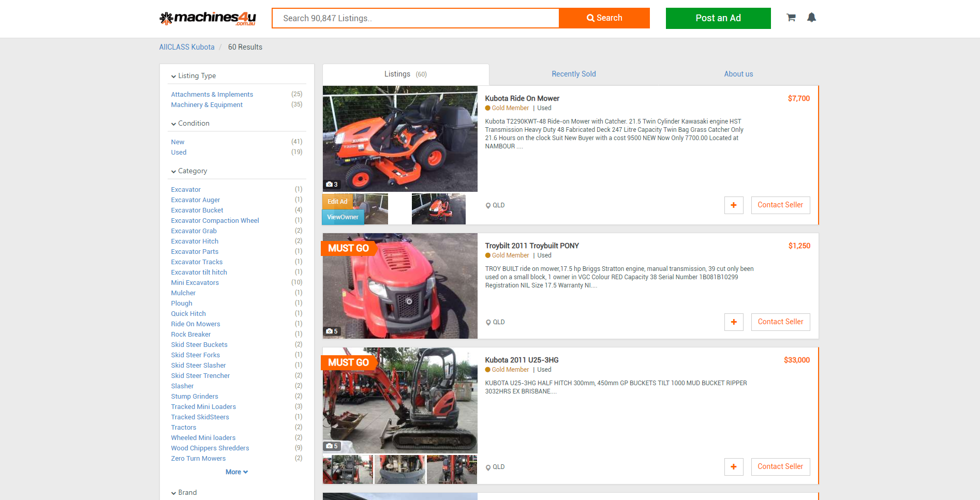Expand More categories list

[236, 472]
